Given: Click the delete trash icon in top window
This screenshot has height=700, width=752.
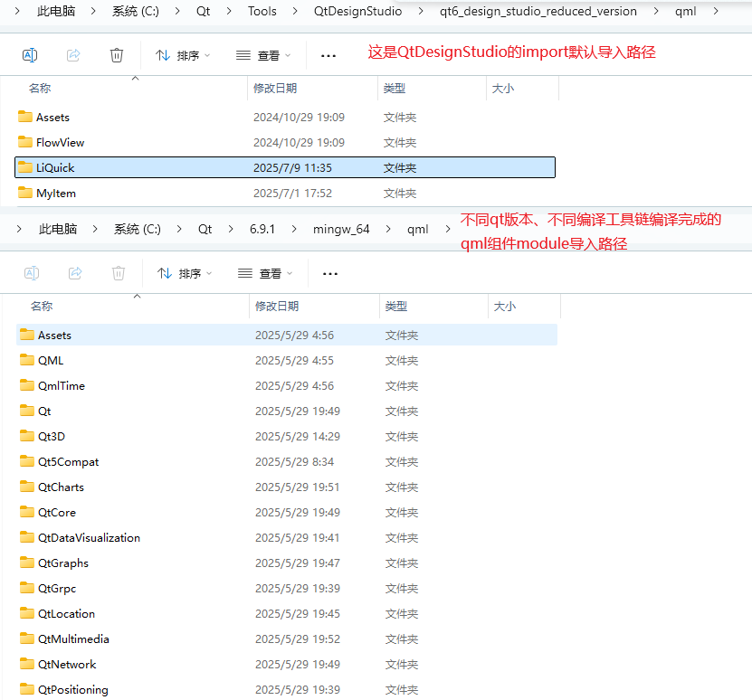Looking at the screenshot, I should click(117, 55).
